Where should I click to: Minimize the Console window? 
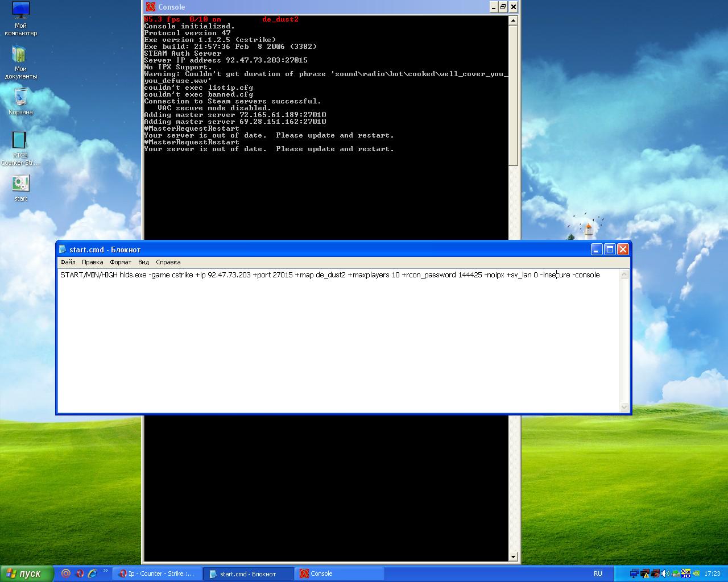click(494, 7)
